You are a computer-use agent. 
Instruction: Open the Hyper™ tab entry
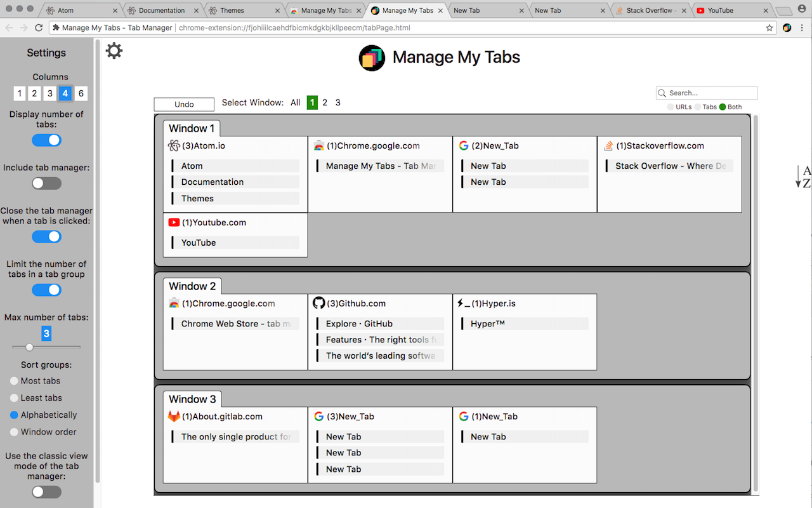(525, 324)
